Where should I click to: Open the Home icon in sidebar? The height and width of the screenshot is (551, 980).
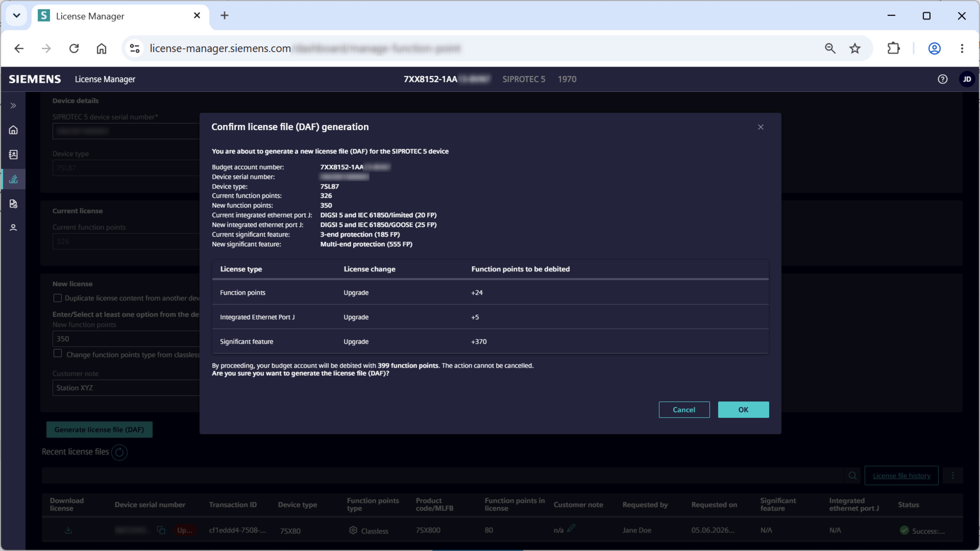[x=13, y=130]
